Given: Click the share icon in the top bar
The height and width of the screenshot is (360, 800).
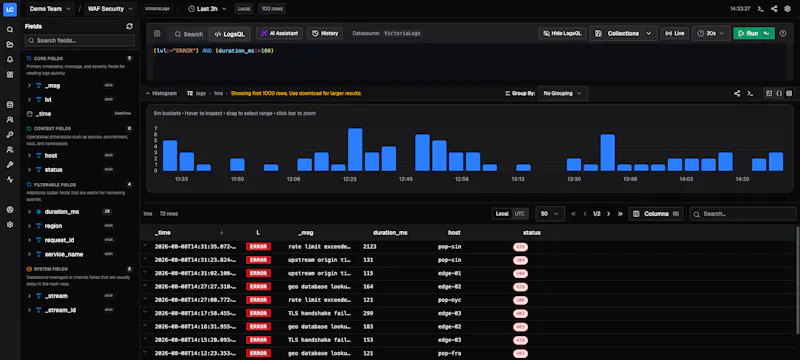Looking at the screenshot, I should [x=774, y=9].
